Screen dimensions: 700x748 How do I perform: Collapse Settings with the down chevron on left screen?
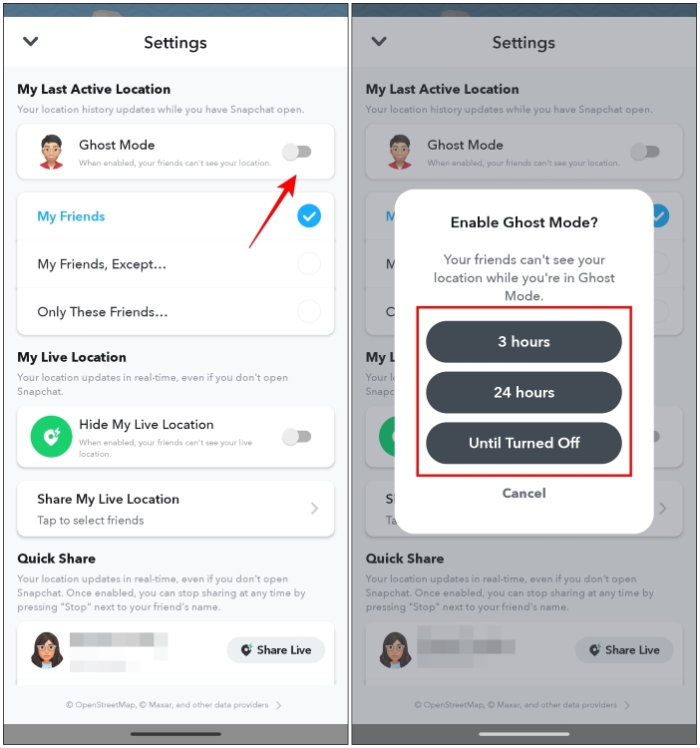(x=31, y=42)
